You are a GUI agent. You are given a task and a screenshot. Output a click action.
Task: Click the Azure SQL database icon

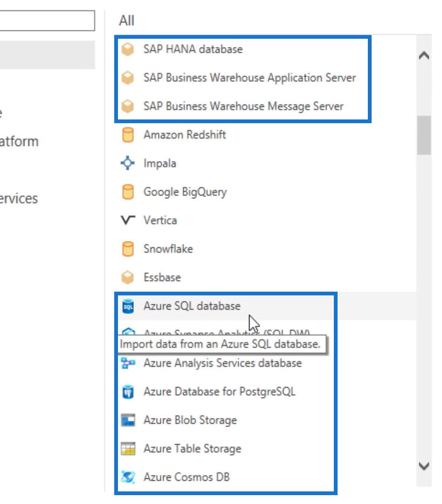[x=127, y=306]
